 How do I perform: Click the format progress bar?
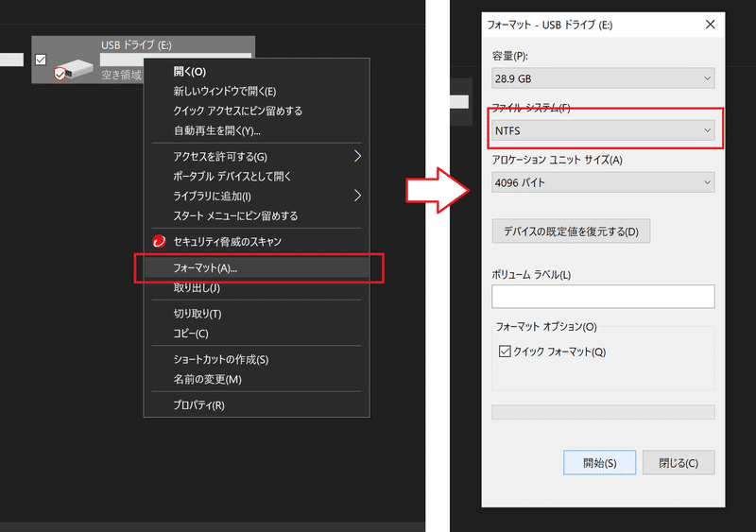coord(603,412)
